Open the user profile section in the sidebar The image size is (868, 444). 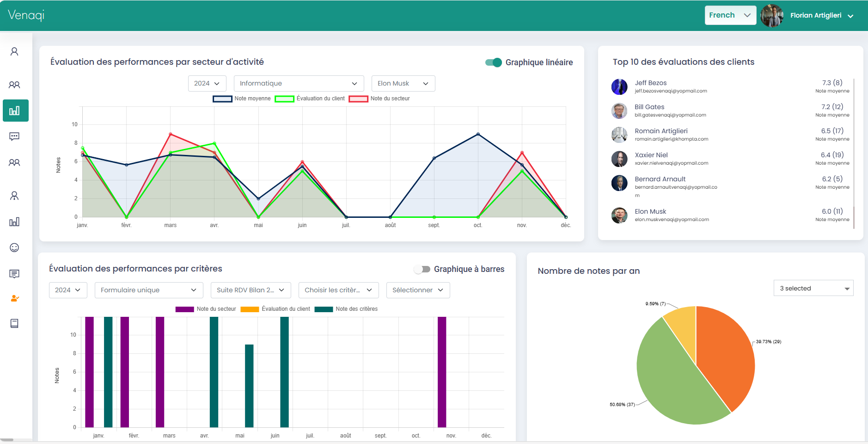click(x=14, y=51)
